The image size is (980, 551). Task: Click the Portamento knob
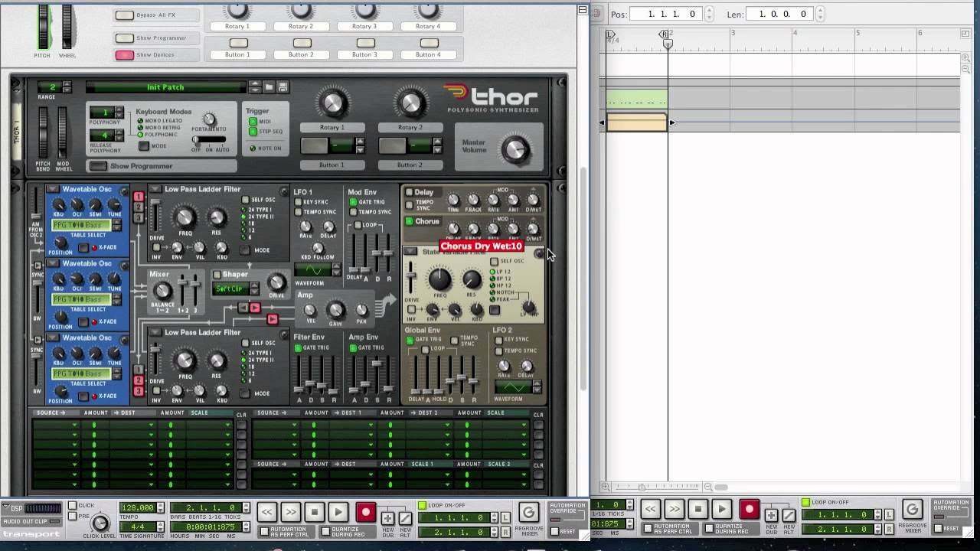(208, 120)
